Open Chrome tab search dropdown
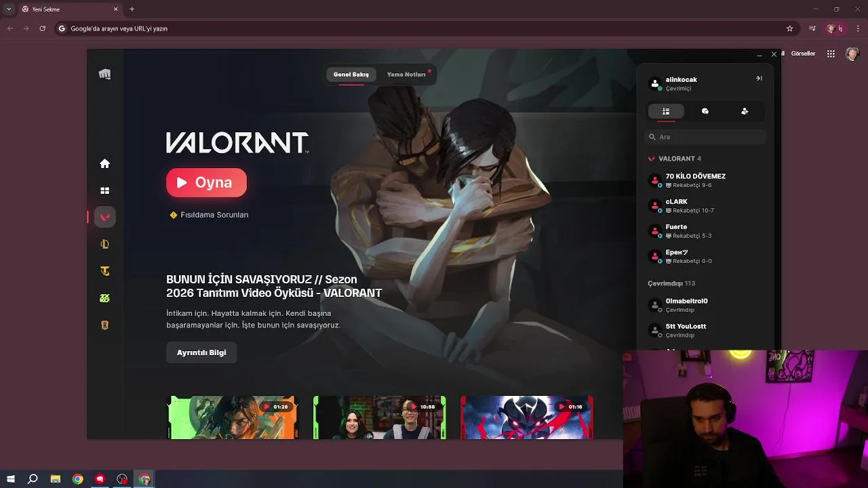This screenshot has height=488, width=868. (x=9, y=9)
